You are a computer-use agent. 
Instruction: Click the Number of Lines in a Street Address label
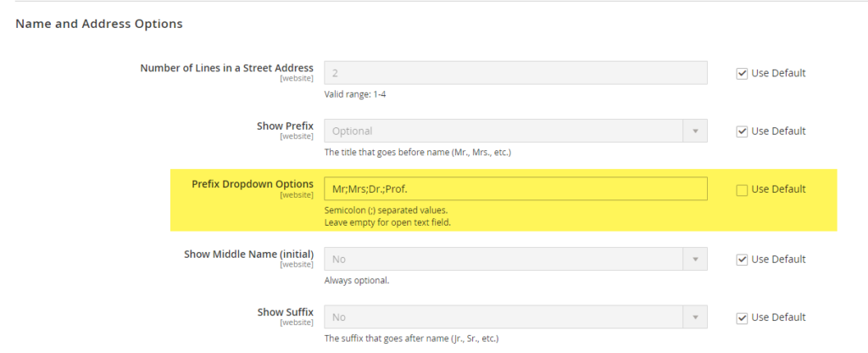click(x=226, y=68)
